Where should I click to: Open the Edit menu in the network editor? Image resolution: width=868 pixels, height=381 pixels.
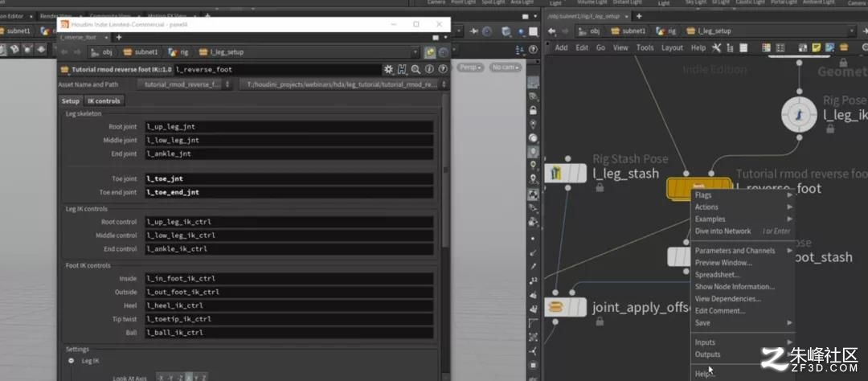pyautogui.click(x=582, y=47)
